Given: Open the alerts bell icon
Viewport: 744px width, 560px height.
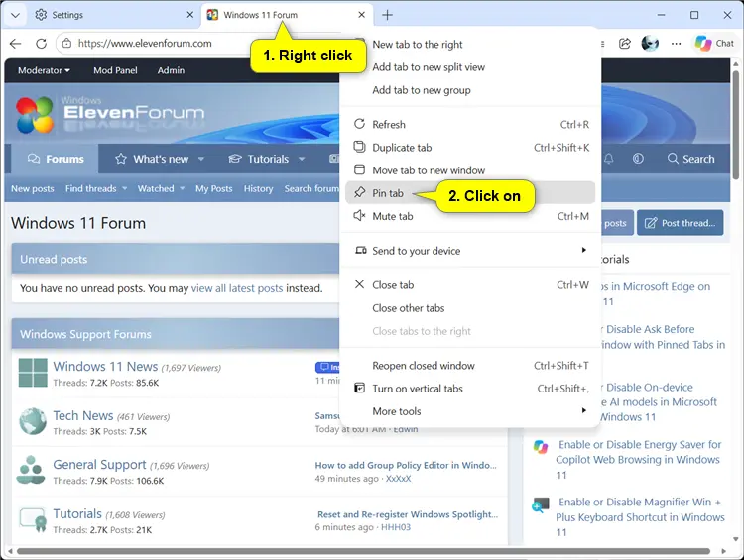Looking at the screenshot, I should 609,159.
